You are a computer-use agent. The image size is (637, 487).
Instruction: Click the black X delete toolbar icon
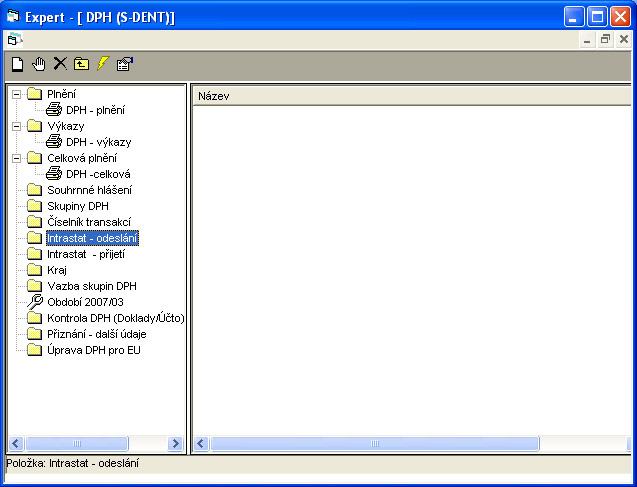click(x=60, y=64)
